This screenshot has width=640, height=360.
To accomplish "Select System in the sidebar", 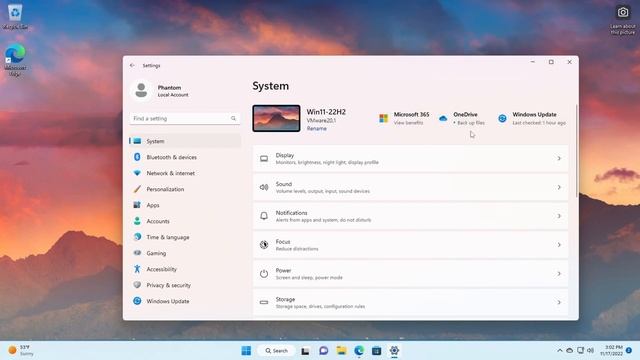I will pyautogui.click(x=185, y=141).
